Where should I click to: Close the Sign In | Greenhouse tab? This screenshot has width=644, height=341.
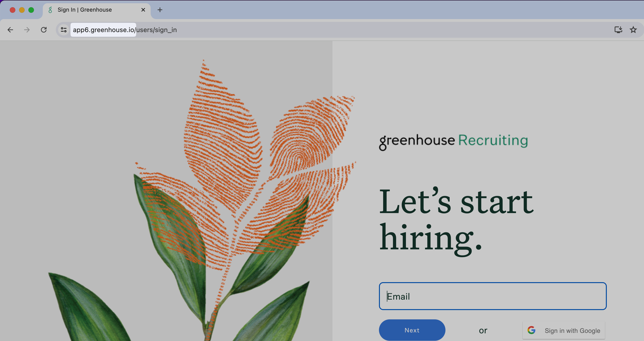143,10
